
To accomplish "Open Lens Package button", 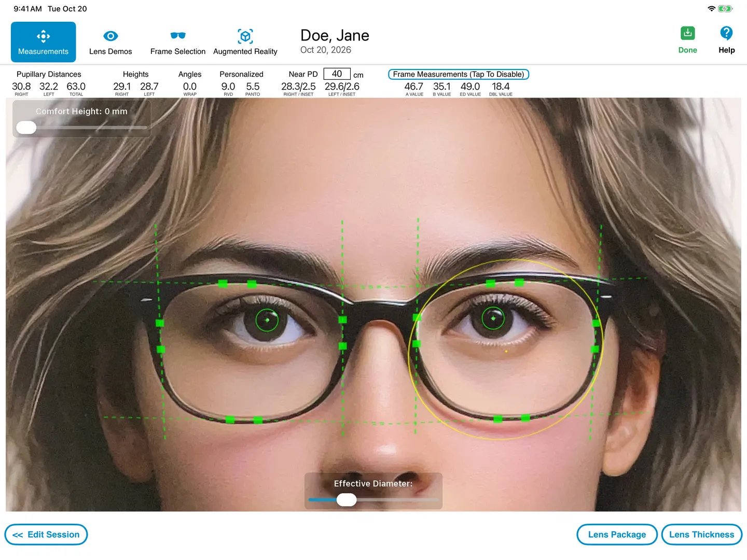I will point(617,535).
